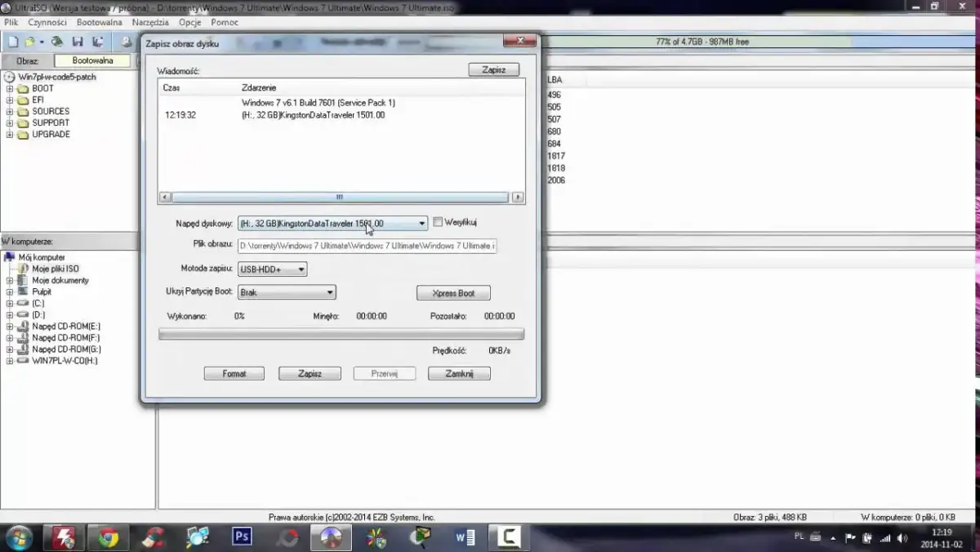Enable the Weryfikuj checkbox
This screenshot has height=552, width=980.
[x=438, y=221]
